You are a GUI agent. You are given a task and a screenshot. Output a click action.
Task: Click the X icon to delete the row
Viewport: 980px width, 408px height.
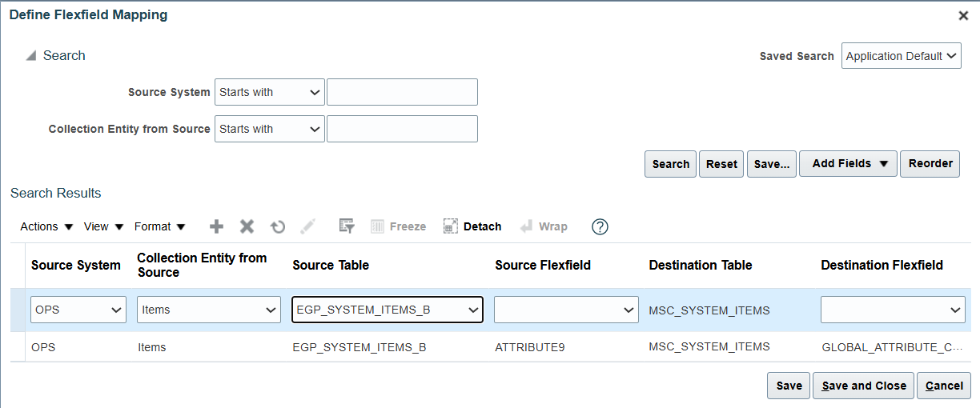[x=247, y=226]
